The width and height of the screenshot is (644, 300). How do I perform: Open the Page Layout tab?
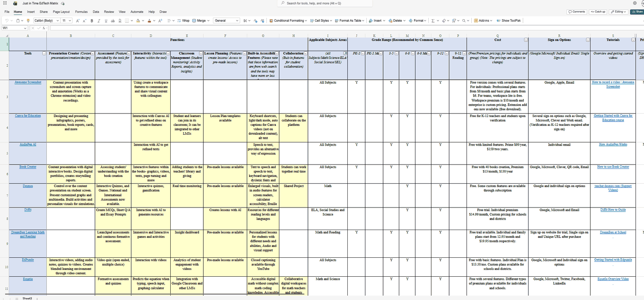pos(61,12)
